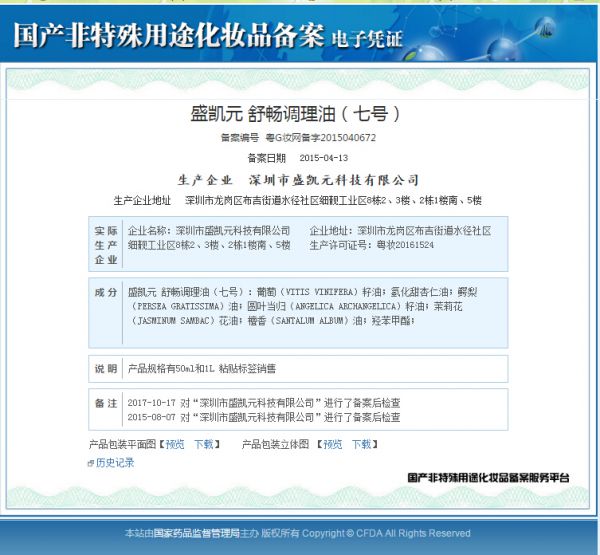Click 下载 for 产品包装平面图
Screen dimensions: 600x555
[204, 444]
